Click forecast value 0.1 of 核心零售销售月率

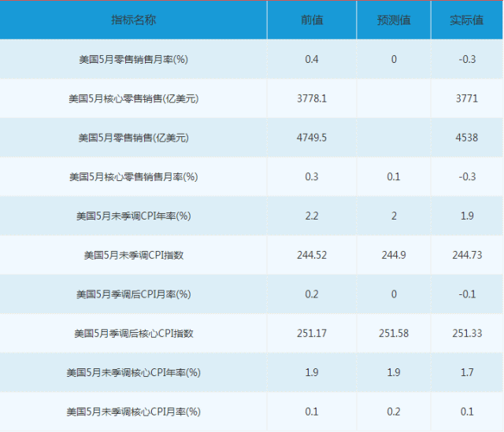(x=394, y=177)
